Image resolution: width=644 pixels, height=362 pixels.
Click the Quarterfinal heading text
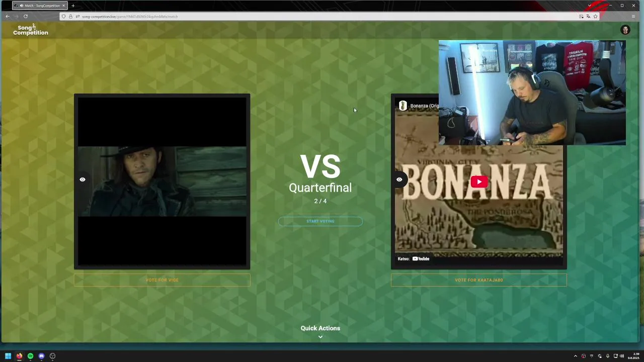[320, 188]
